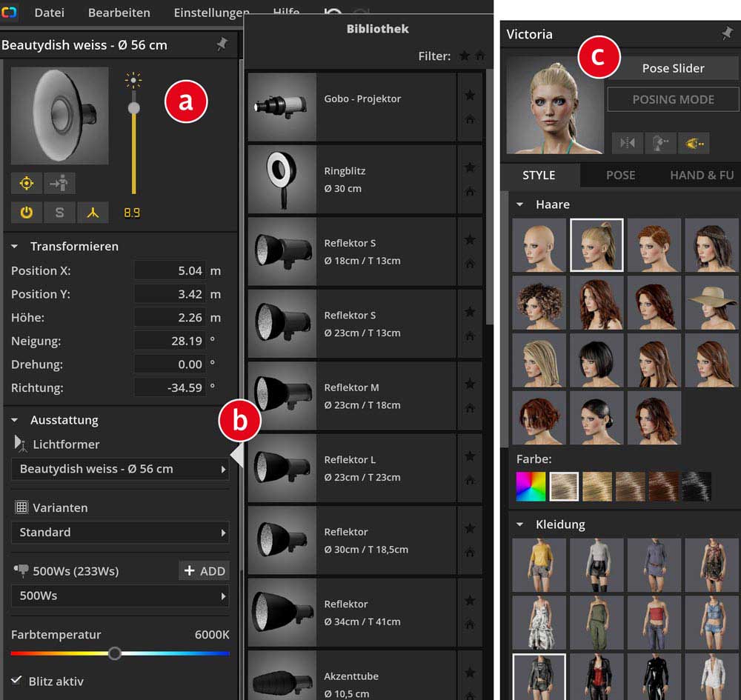Choose the bald hairstyle thumbnail
The width and height of the screenshot is (741, 700).
pos(539,245)
